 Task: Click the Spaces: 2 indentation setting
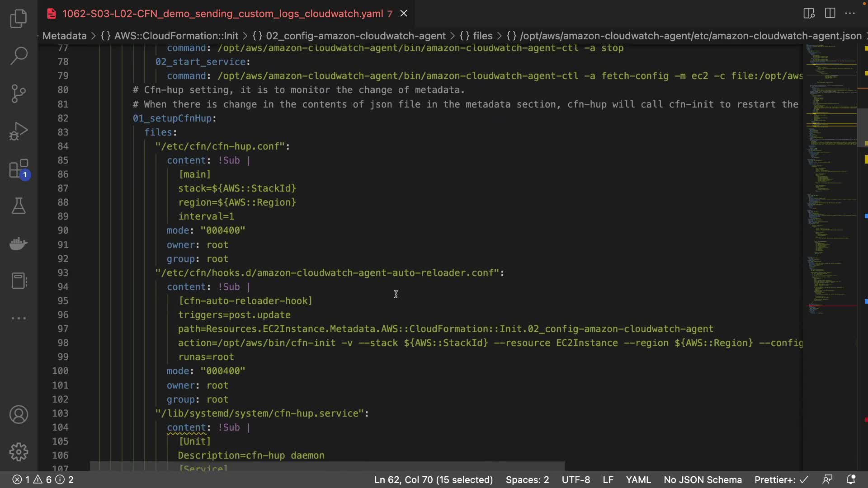click(x=527, y=479)
